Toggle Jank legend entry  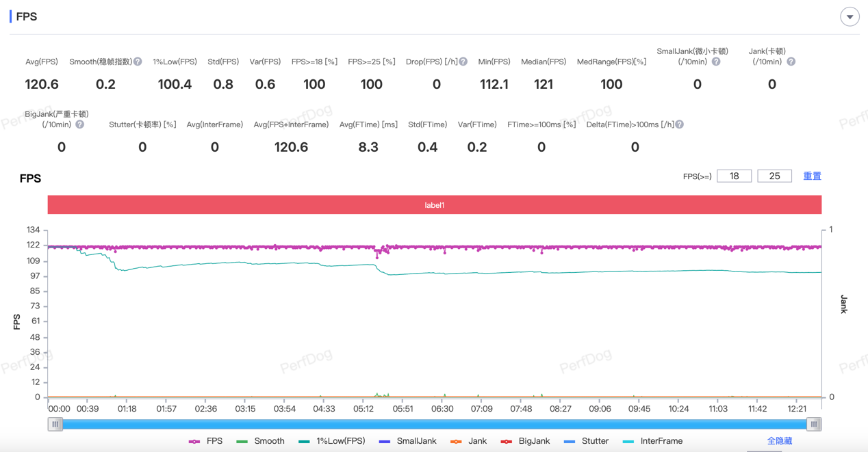469,441
